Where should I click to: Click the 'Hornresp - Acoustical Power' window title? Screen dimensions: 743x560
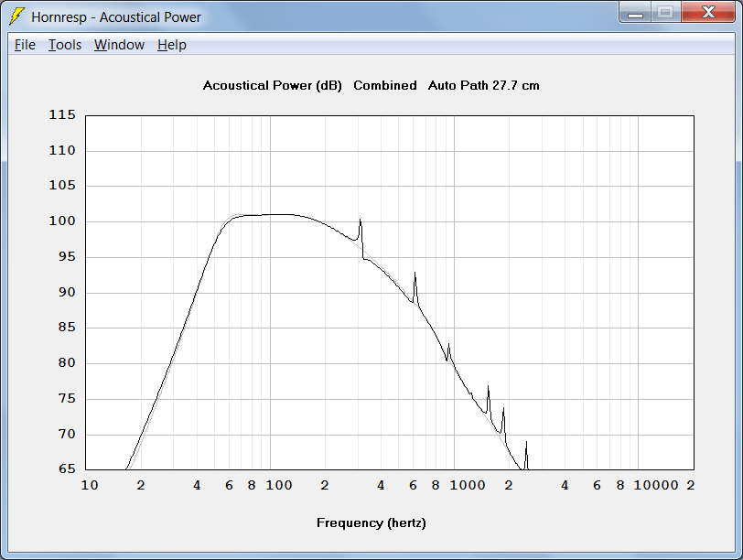(116, 17)
